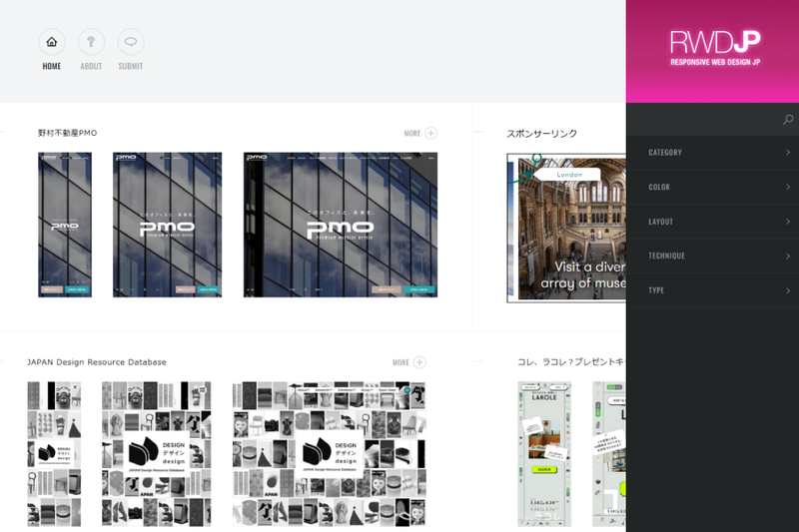Click plus icon beside 野村不動産PMO MORE

(x=430, y=133)
